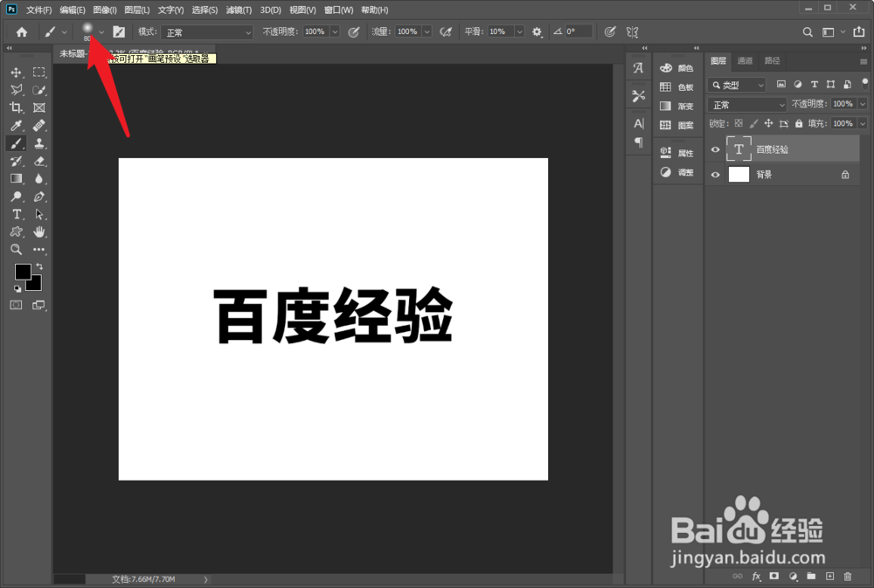Toggle pressure for opacity

[x=354, y=31]
